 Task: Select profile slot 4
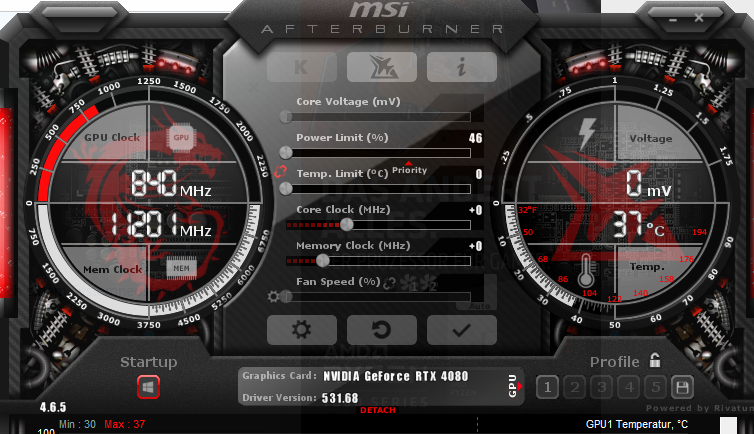[628, 387]
